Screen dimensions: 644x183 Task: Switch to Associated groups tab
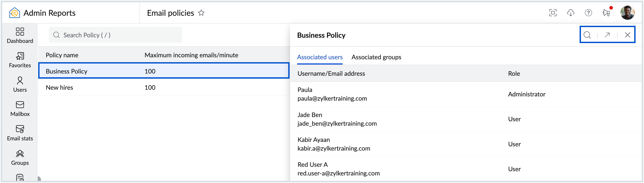[x=376, y=57]
